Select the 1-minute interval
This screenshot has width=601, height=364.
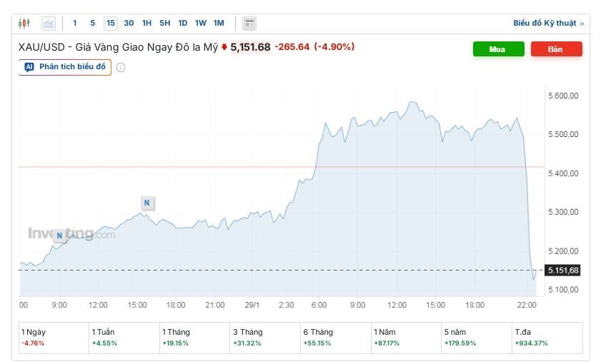coord(75,23)
